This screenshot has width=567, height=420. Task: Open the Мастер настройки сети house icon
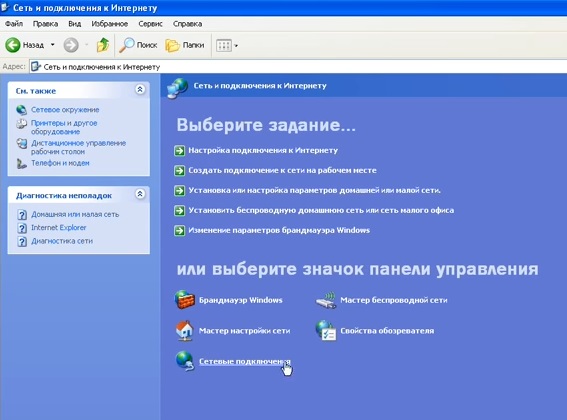[x=185, y=330]
